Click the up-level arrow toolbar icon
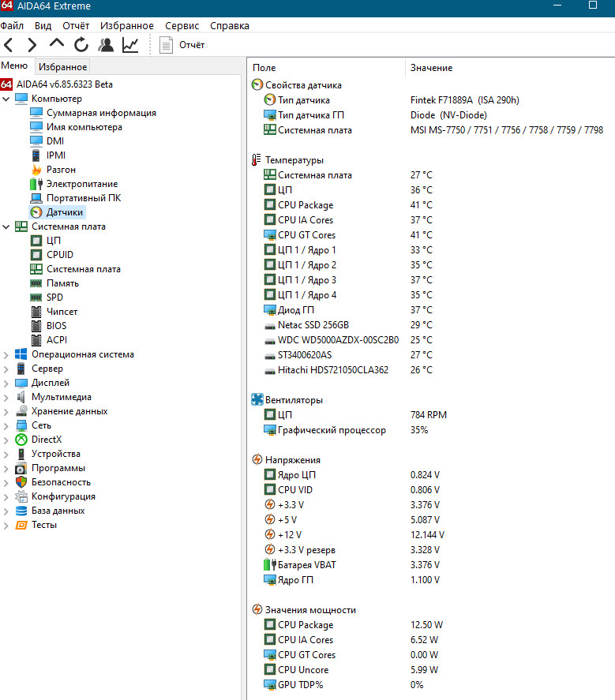Image resolution: width=615 pixels, height=700 pixels. 57,43
